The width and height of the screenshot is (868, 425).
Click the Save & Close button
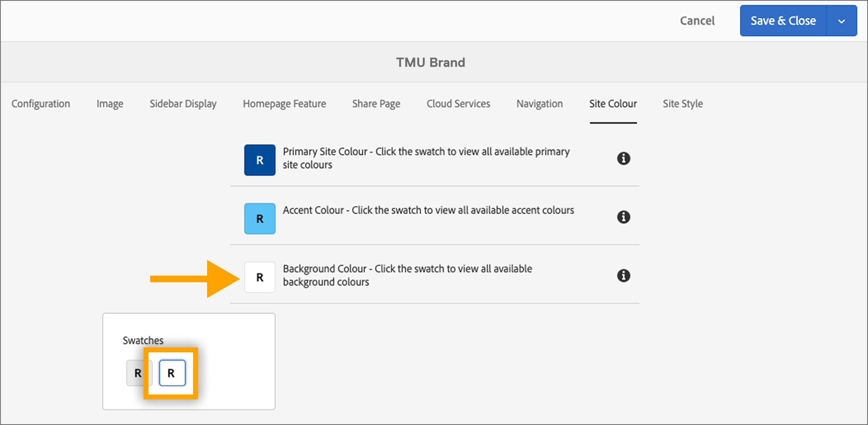point(783,21)
